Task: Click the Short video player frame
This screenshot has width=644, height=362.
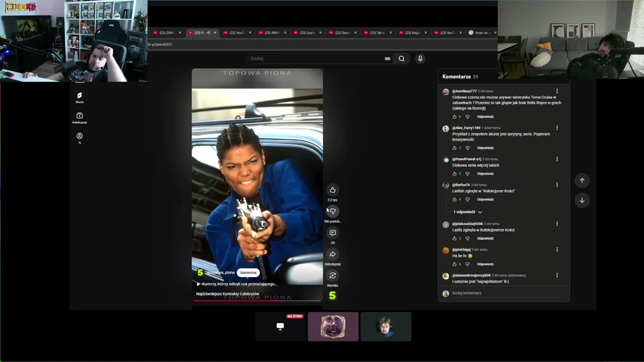Action: coord(257,185)
